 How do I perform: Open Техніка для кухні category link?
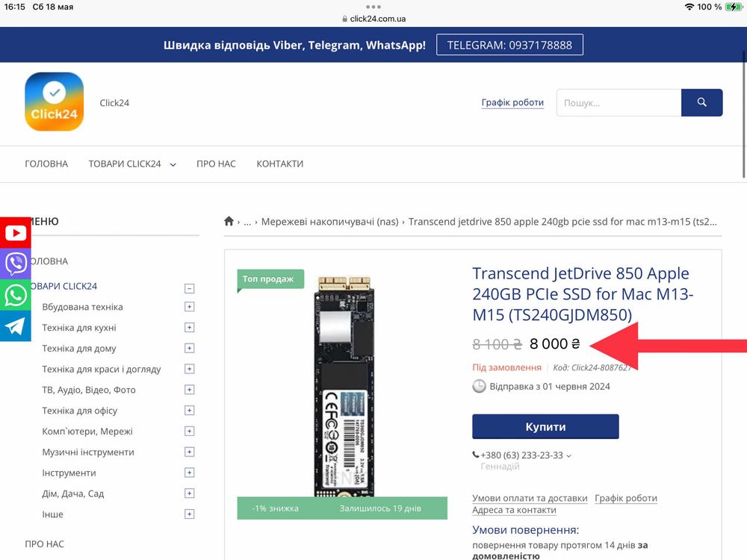(x=79, y=328)
